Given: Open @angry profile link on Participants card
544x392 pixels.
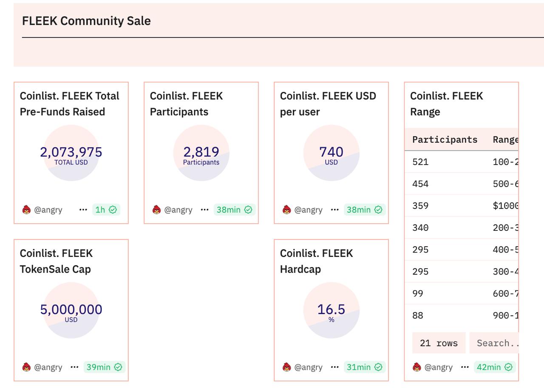Looking at the screenshot, I should 178,210.
